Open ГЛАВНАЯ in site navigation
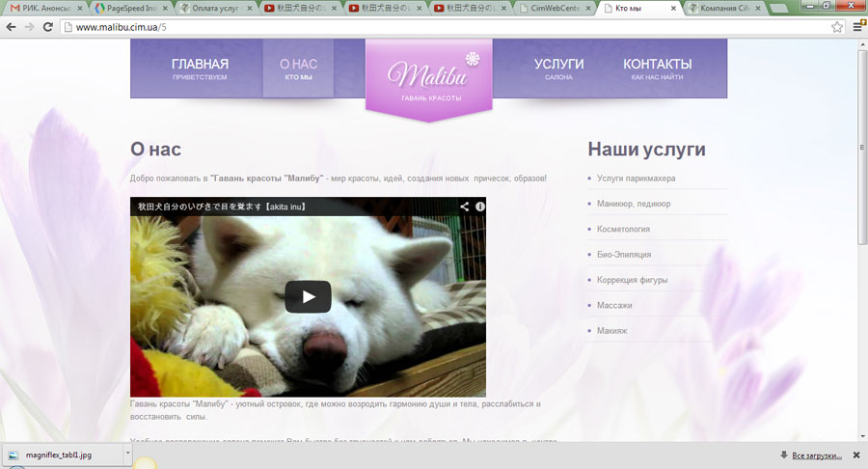 pyautogui.click(x=200, y=69)
